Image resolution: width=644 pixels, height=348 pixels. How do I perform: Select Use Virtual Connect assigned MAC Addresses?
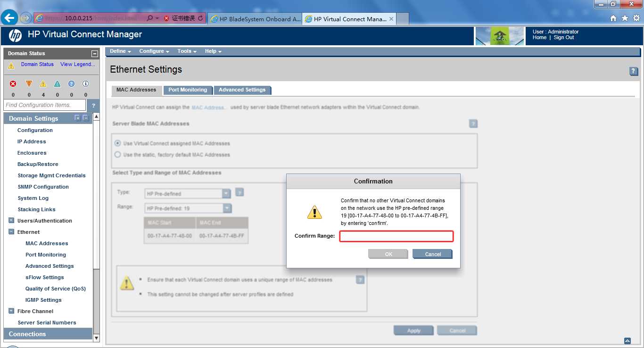click(x=118, y=143)
